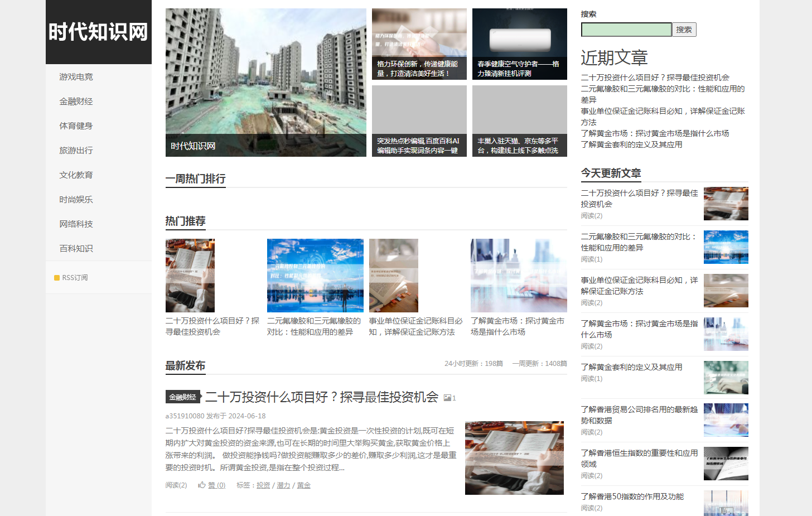Open 事业单位保证金 entry in 今天更新文章
The width and height of the screenshot is (812, 516).
pyautogui.click(x=639, y=286)
